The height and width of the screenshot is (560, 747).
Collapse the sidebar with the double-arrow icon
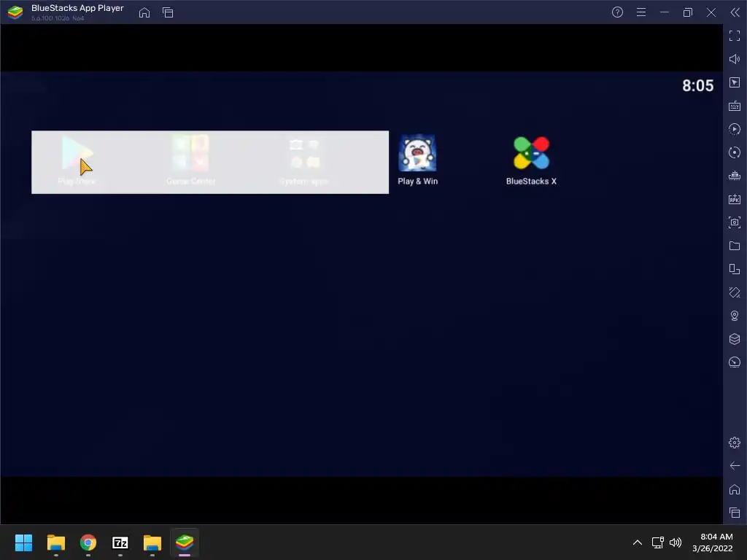(735, 12)
